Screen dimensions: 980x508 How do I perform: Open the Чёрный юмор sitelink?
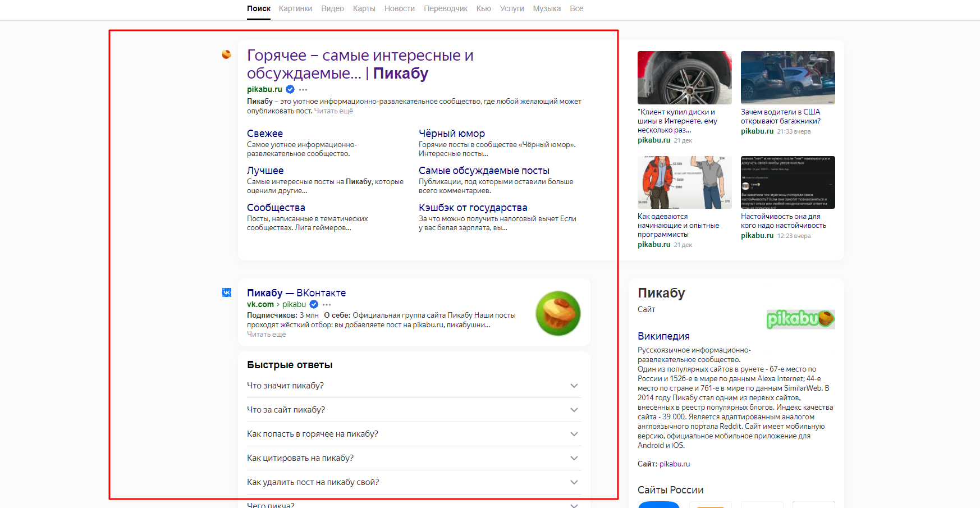[x=452, y=134]
